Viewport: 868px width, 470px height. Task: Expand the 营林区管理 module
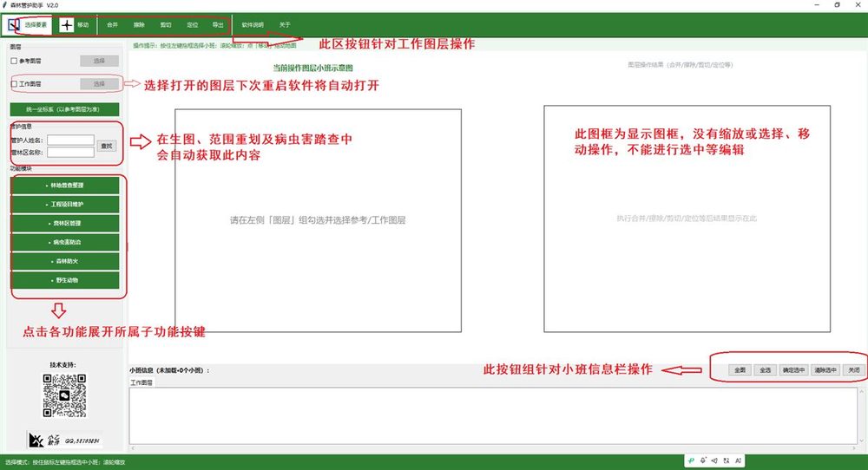pos(65,223)
